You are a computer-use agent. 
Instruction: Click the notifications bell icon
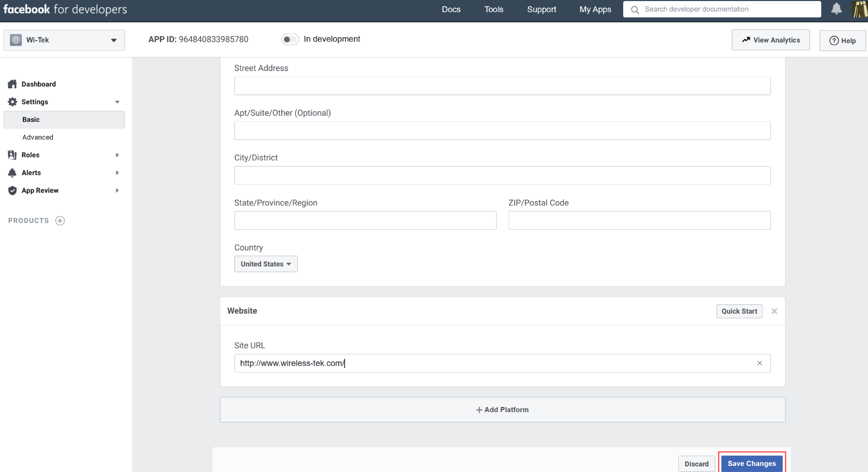point(837,9)
